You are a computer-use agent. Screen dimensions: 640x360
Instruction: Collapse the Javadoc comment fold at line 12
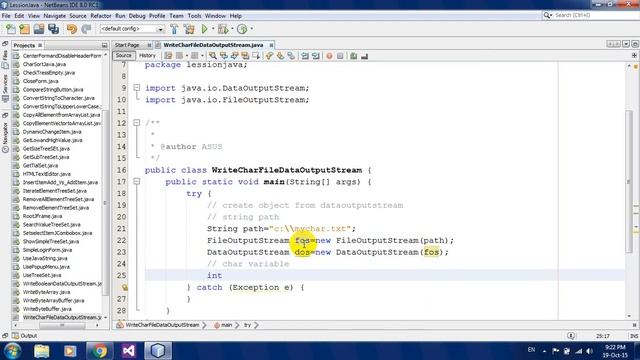(x=137, y=123)
